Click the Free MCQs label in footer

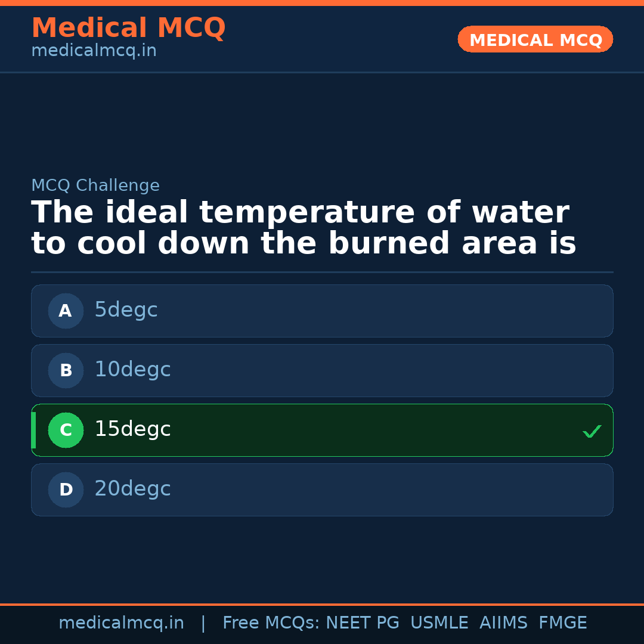pos(271,623)
